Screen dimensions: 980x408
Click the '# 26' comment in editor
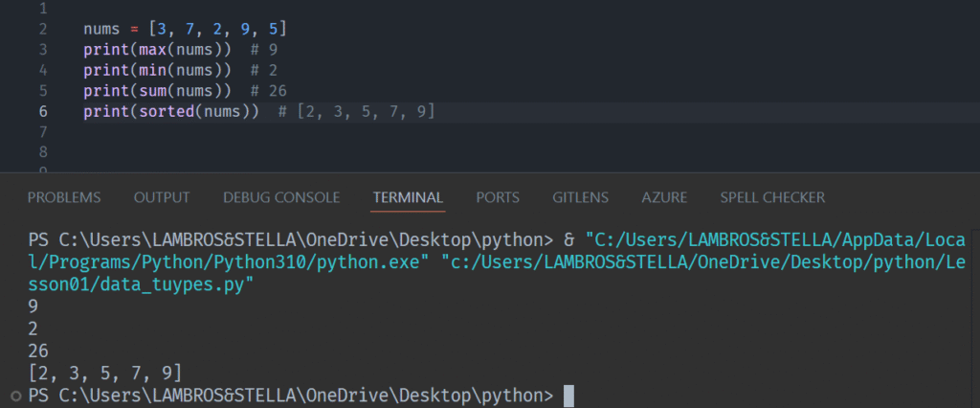[x=269, y=91]
